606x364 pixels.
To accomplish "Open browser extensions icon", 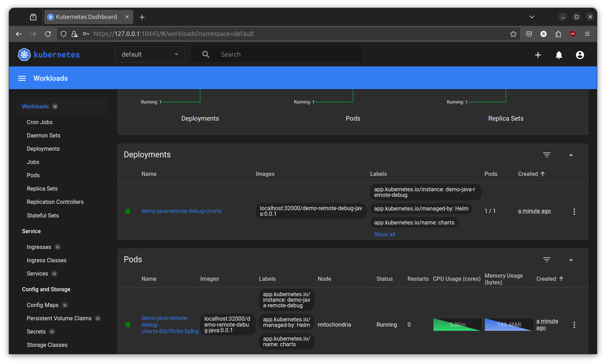I will coord(558,34).
